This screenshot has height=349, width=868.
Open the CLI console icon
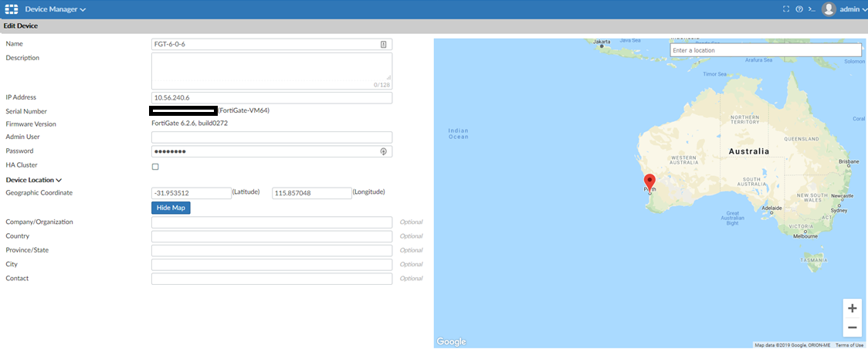point(811,9)
